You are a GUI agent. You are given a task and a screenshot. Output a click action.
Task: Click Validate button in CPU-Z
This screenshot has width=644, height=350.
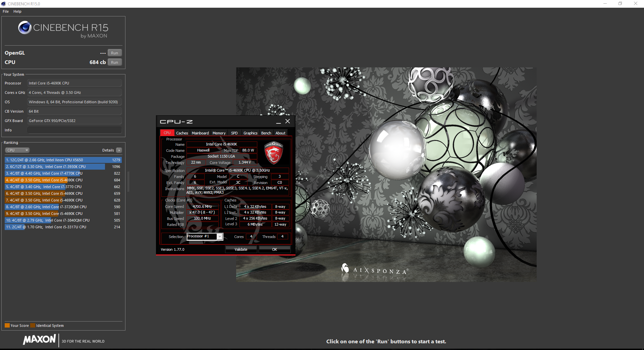[x=241, y=249]
